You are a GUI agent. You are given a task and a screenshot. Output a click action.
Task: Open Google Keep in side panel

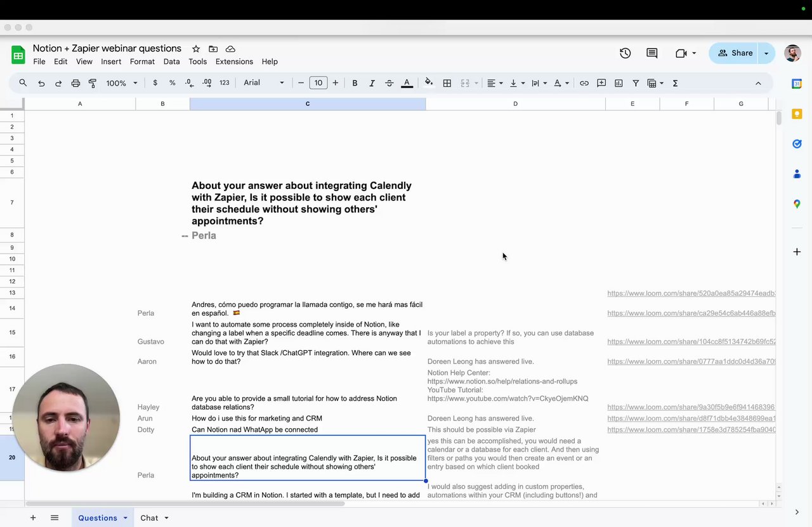pos(797,114)
